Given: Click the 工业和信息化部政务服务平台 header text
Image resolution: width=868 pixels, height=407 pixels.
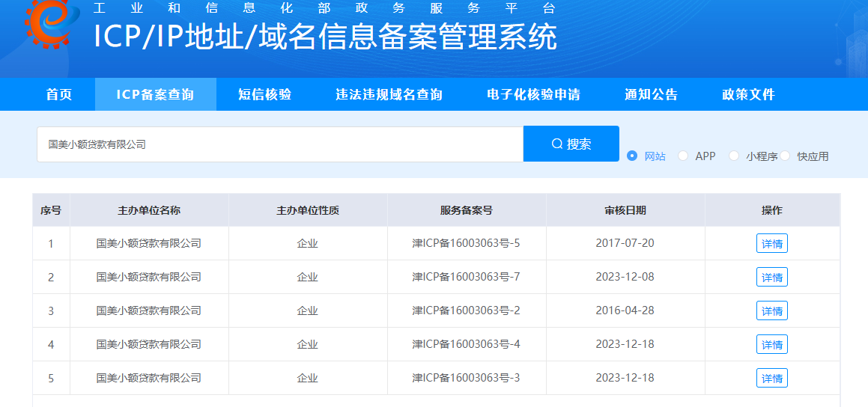Looking at the screenshot, I should click(324, 8).
